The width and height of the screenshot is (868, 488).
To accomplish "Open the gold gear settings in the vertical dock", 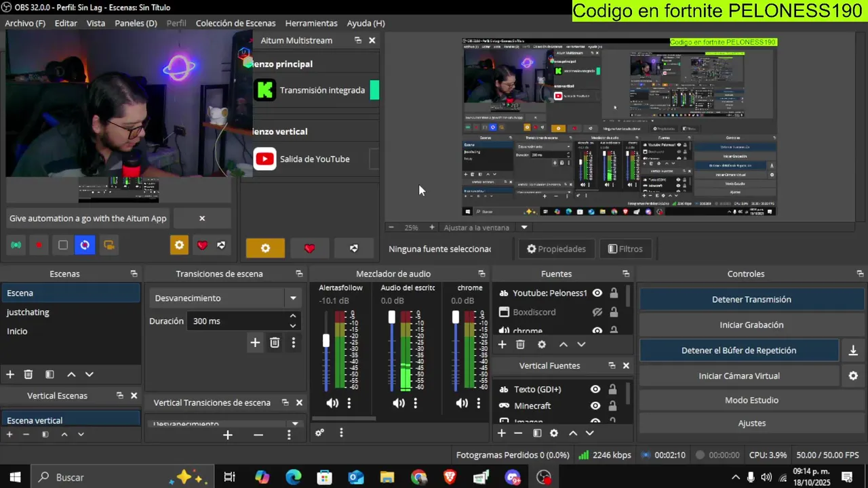I will 179,245.
